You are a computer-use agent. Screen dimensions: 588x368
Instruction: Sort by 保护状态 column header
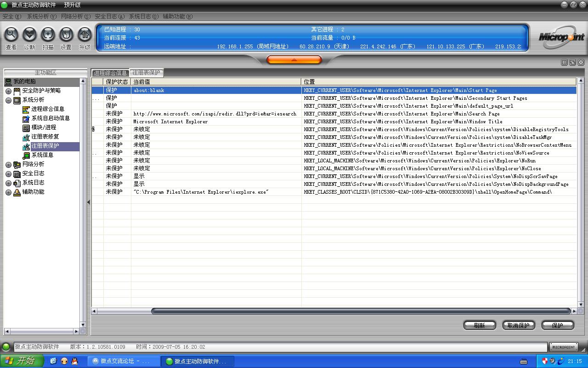pyautogui.click(x=117, y=81)
